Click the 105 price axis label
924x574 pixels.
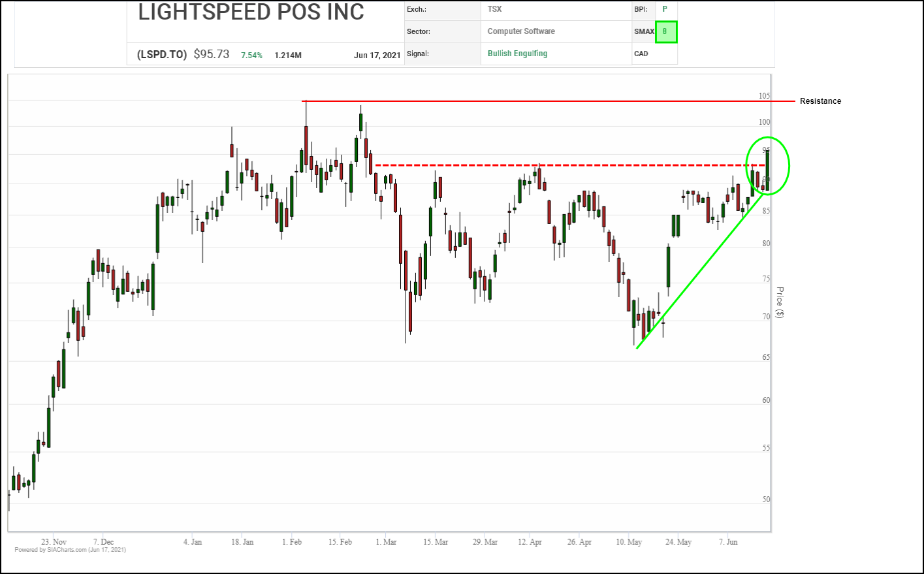point(764,96)
